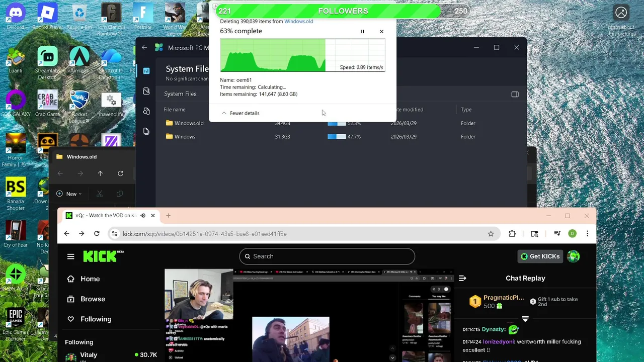Focus the Kick search box
The width and height of the screenshot is (644, 362).
click(x=327, y=256)
